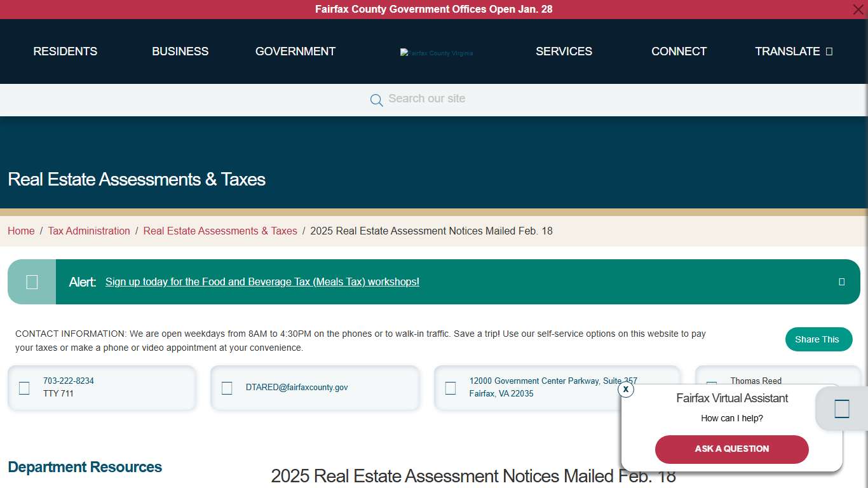868x488 pixels.
Task: Click the phone icon on the 703-222-8234 card
Action: (x=24, y=388)
